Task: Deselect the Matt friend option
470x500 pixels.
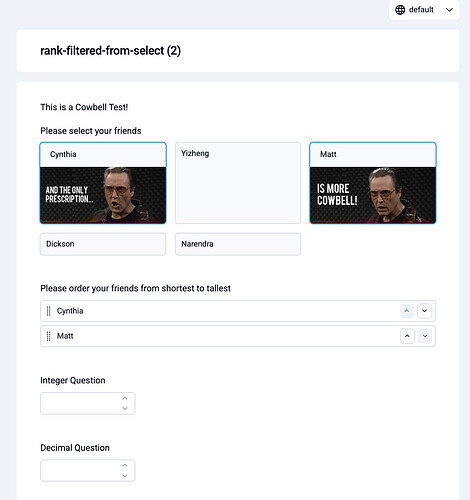Action: [x=373, y=183]
